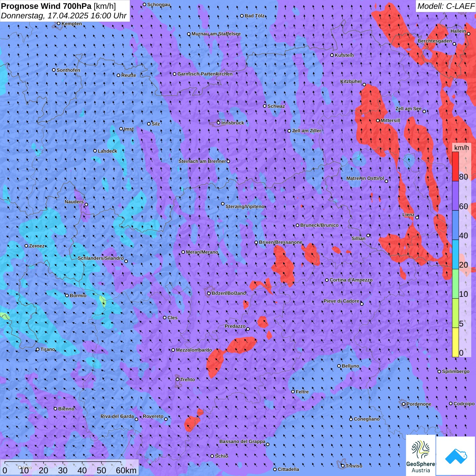
Task: Click the Zell am Ziller label
Action: click(x=306, y=131)
